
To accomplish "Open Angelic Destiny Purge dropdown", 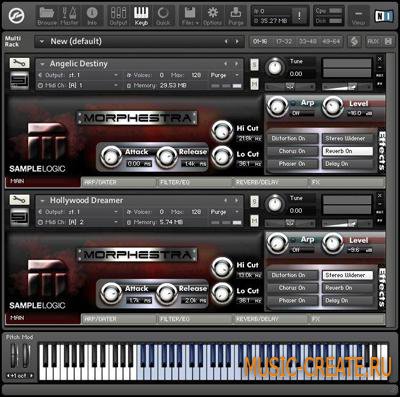I will pos(237,75).
